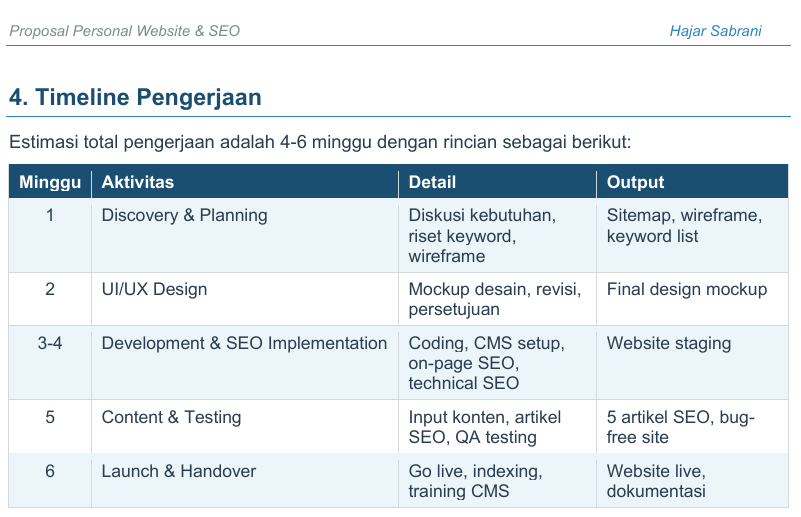
Task: Click the "Estimasi total pengerjaan" paragraph
Action: [320, 142]
